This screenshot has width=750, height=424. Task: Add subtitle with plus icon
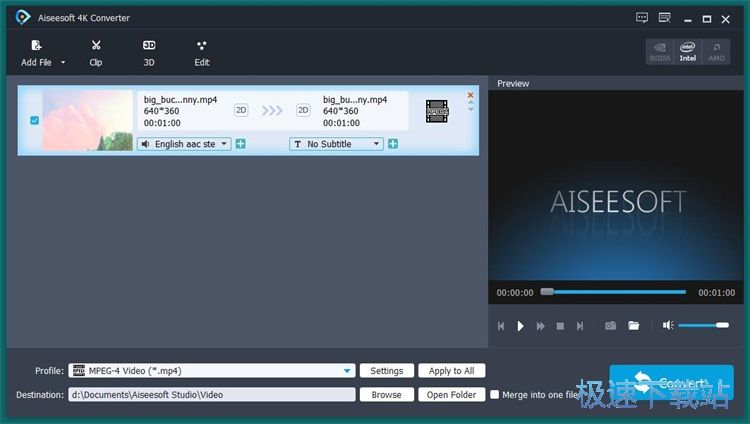point(393,144)
